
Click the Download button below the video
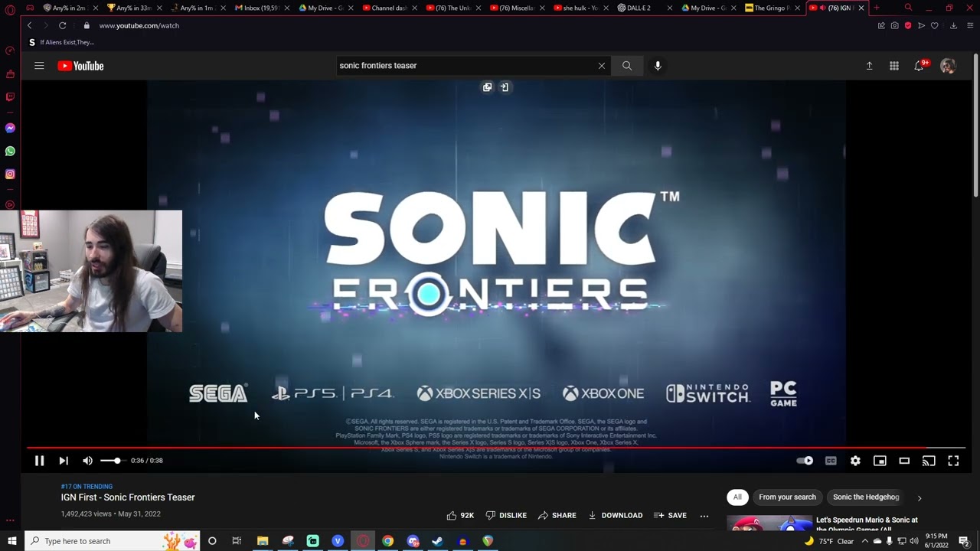coord(615,516)
